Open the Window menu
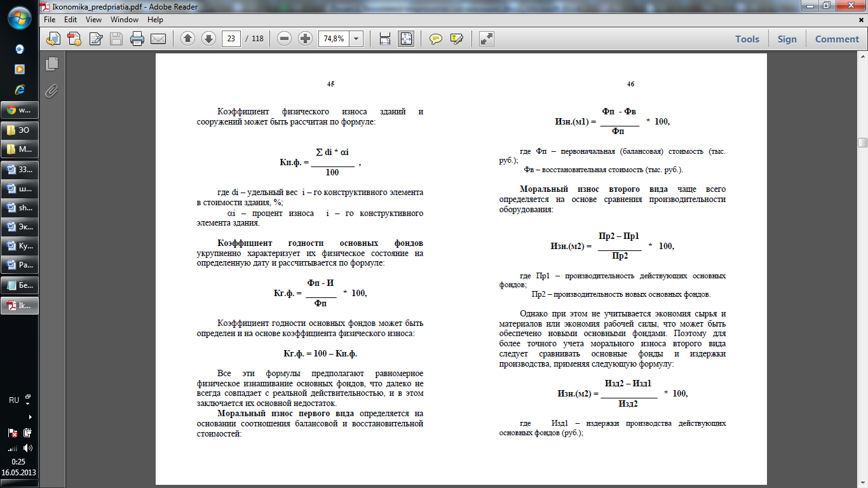 point(125,20)
